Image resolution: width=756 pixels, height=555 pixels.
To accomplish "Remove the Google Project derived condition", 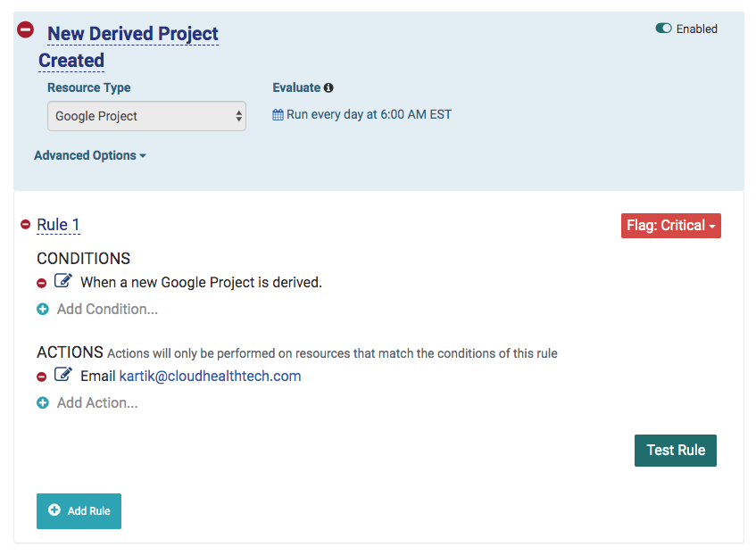I will point(42,283).
